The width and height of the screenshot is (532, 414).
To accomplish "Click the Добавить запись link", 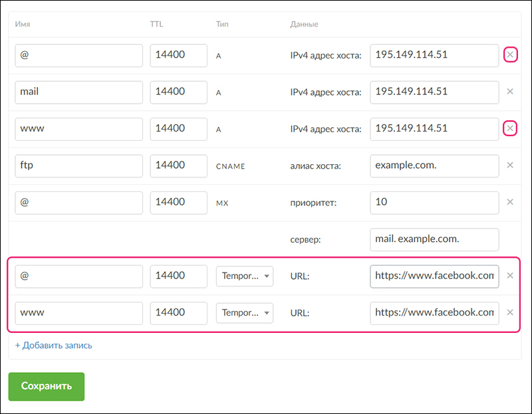I will click(53, 345).
